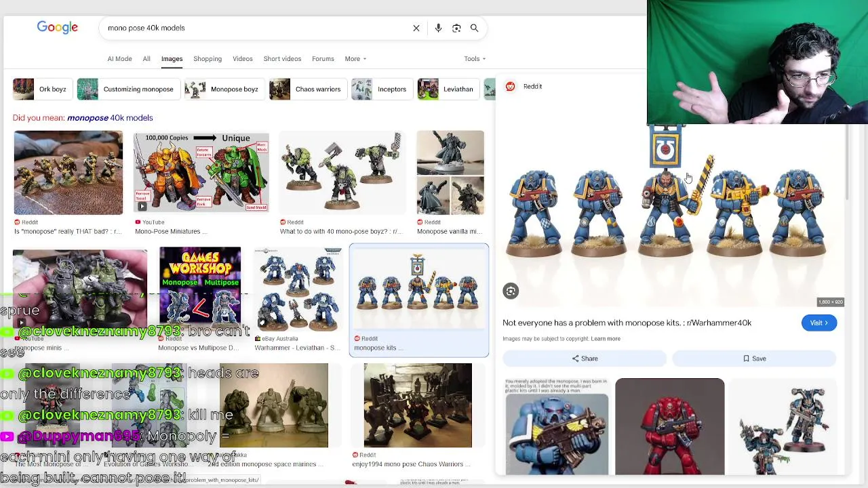Open the red Space Marine related image
Image resolution: width=868 pixels, height=488 pixels.
click(x=670, y=426)
